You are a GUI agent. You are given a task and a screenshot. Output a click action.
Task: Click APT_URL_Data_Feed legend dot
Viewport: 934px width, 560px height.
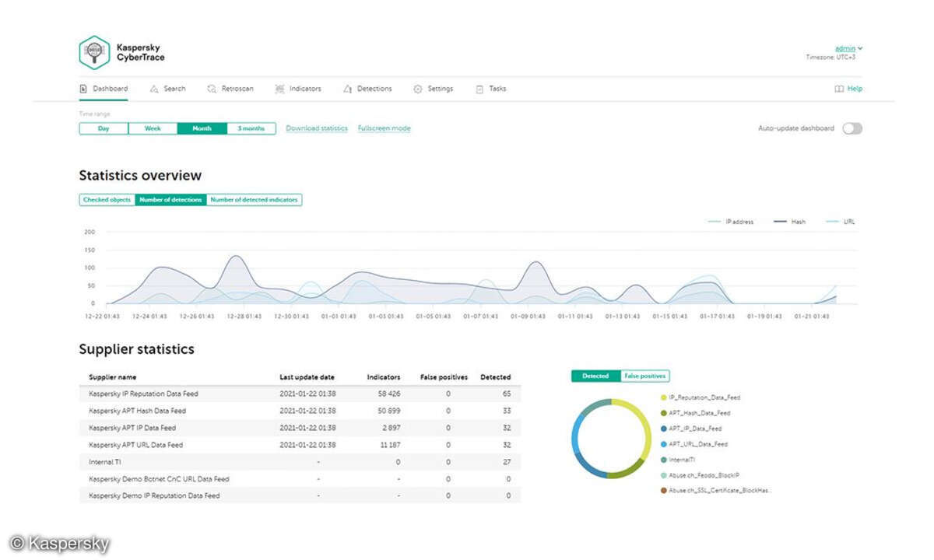(664, 444)
